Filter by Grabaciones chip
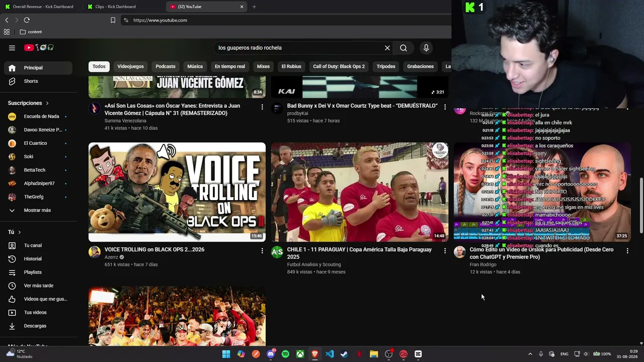The width and height of the screenshot is (644, 362). [x=420, y=66]
